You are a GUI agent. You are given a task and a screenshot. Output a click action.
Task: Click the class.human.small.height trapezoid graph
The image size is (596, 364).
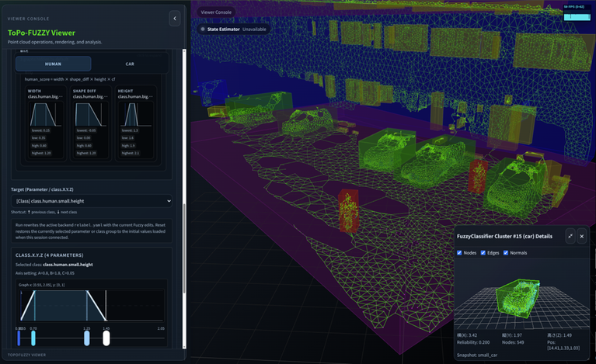click(92, 305)
